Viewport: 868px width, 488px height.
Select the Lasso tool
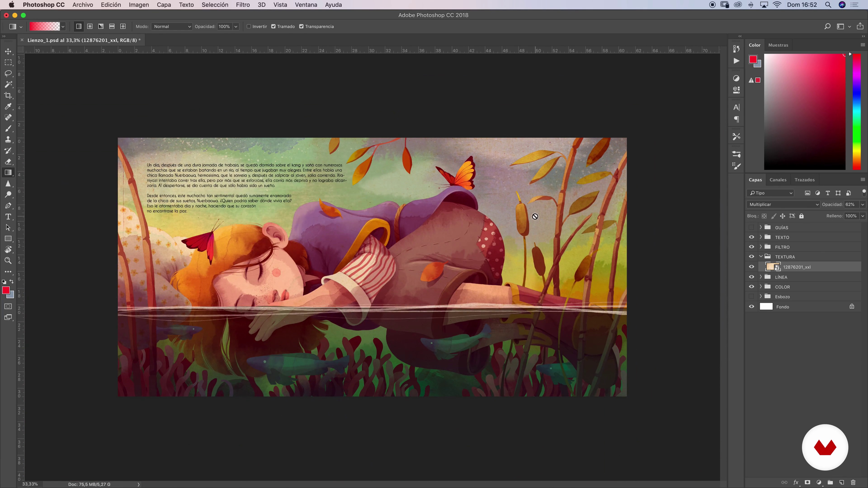tap(8, 73)
